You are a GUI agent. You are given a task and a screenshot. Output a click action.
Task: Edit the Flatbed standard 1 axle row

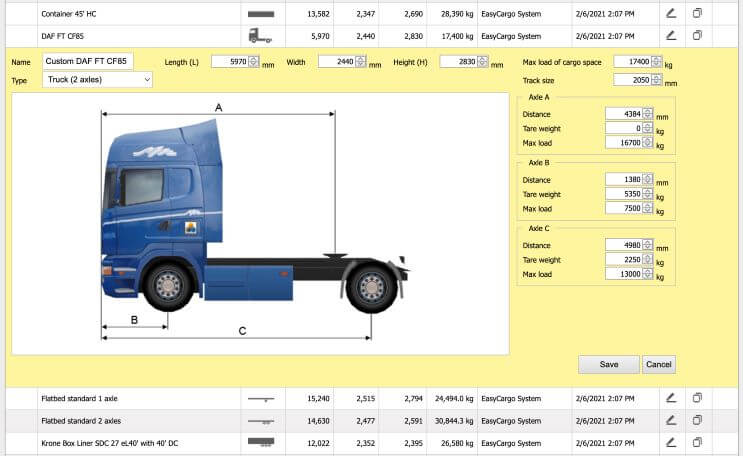(x=671, y=398)
